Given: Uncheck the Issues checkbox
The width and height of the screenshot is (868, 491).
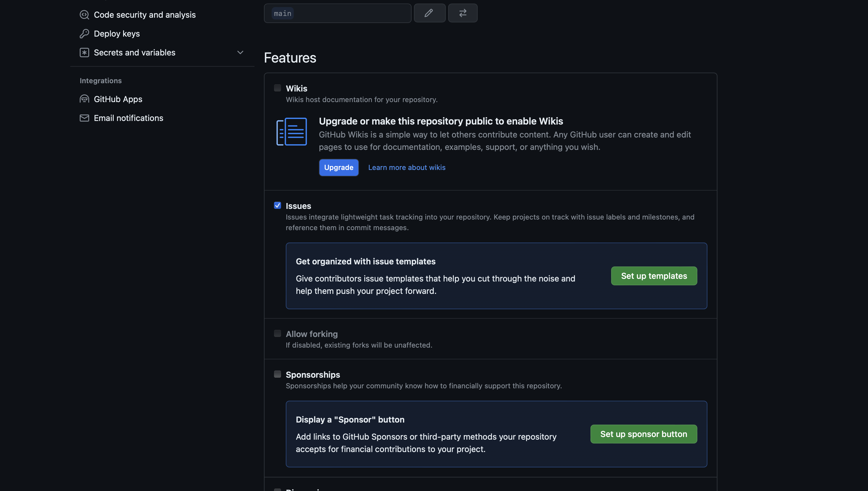Looking at the screenshot, I should (x=277, y=205).
